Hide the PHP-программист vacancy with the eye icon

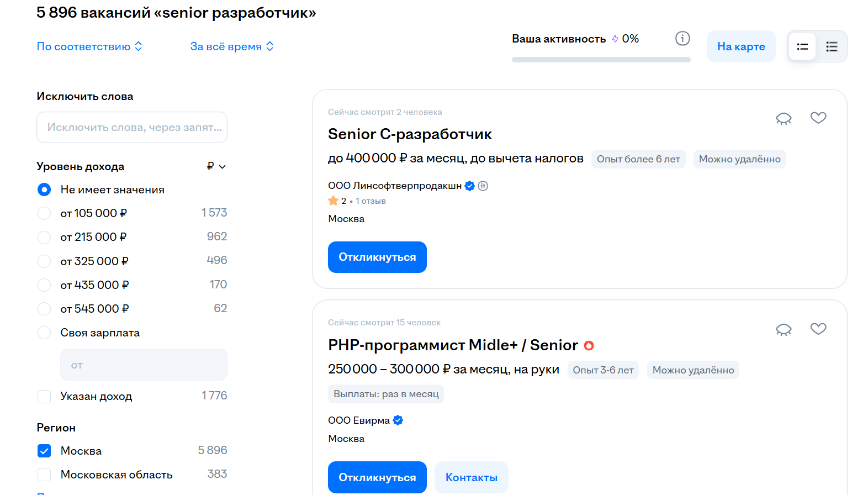784,329
